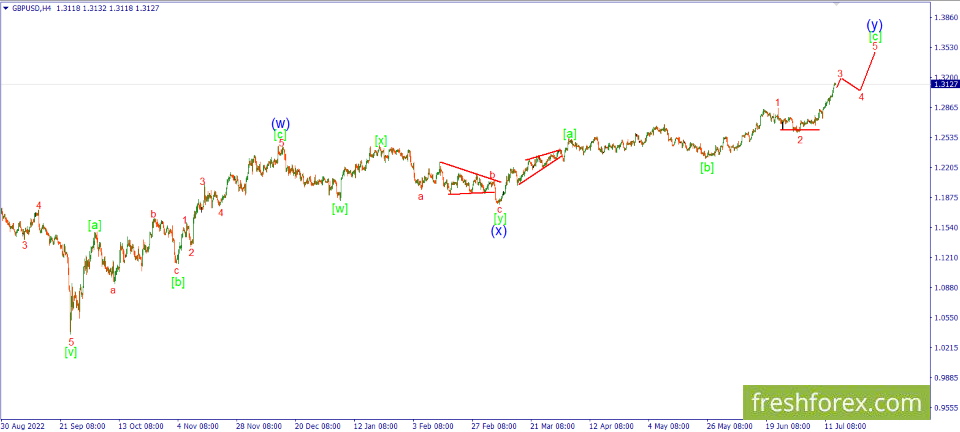Open the chart menu triangle beside GBPUSD,H4

click(6, 9)
